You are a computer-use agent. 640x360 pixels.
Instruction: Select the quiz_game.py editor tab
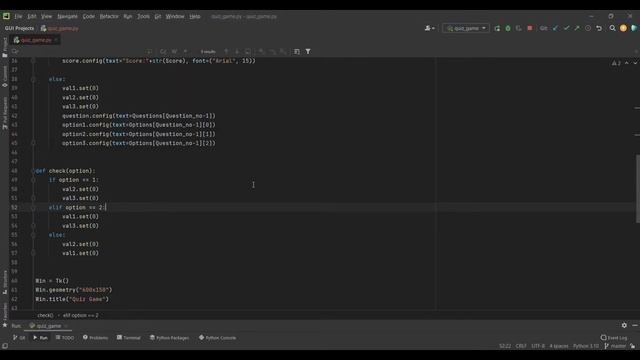click(35, 40)
